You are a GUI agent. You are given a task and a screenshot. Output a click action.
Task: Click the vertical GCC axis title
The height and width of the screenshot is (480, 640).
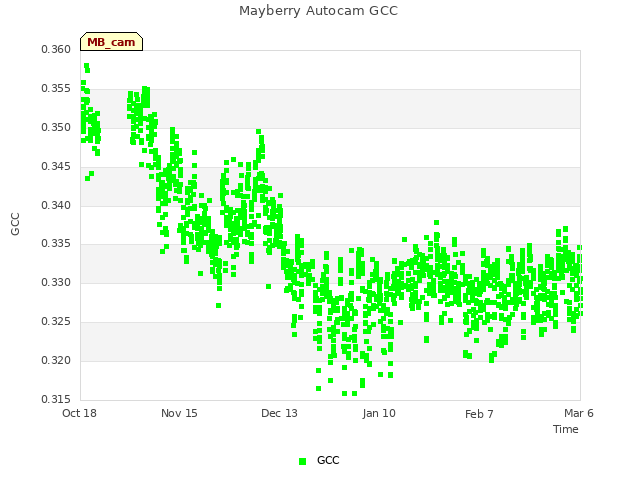point(16,224)
